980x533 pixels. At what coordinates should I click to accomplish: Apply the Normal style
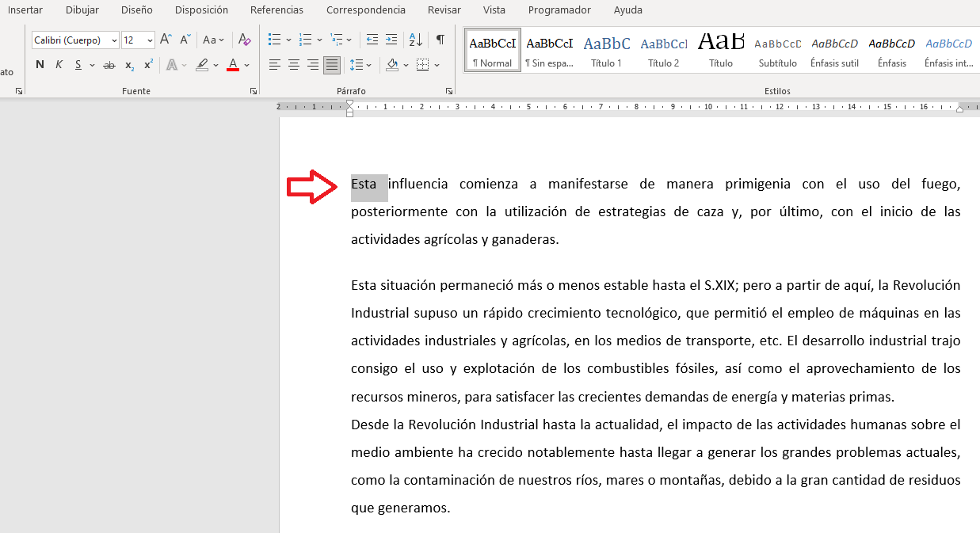click(492, 51)
